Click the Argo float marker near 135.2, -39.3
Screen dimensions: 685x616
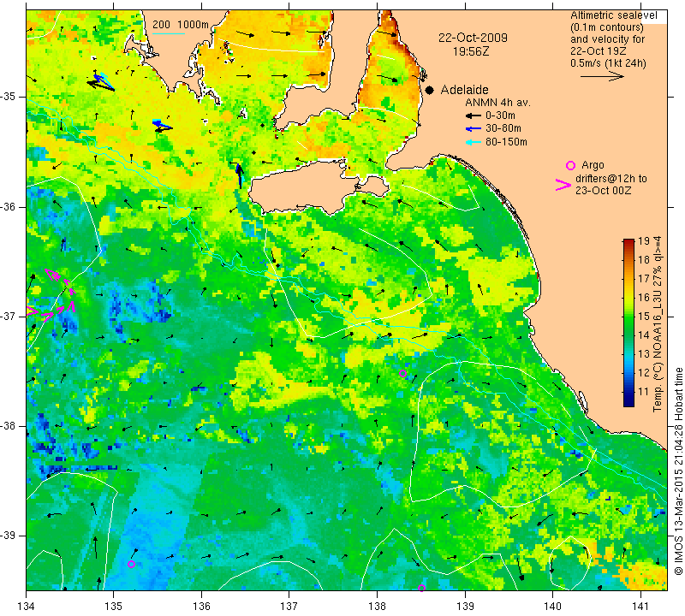[x=131, y=564]
